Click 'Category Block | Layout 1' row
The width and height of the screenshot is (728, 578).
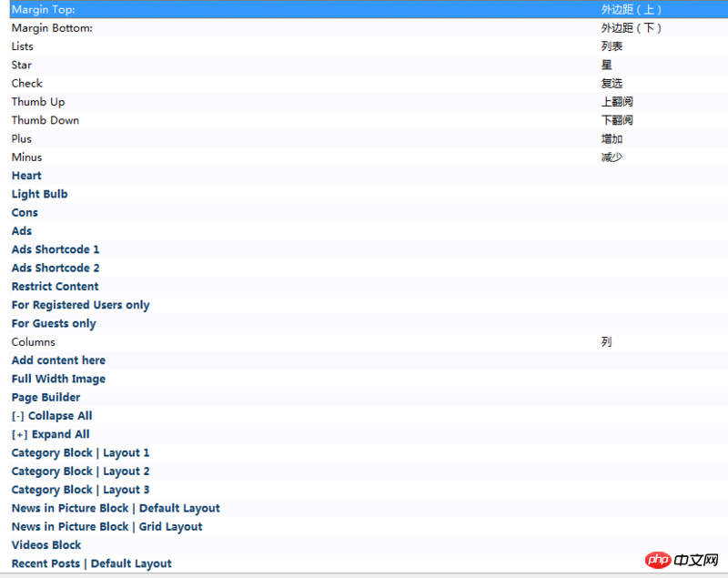(x=369, y=452)
